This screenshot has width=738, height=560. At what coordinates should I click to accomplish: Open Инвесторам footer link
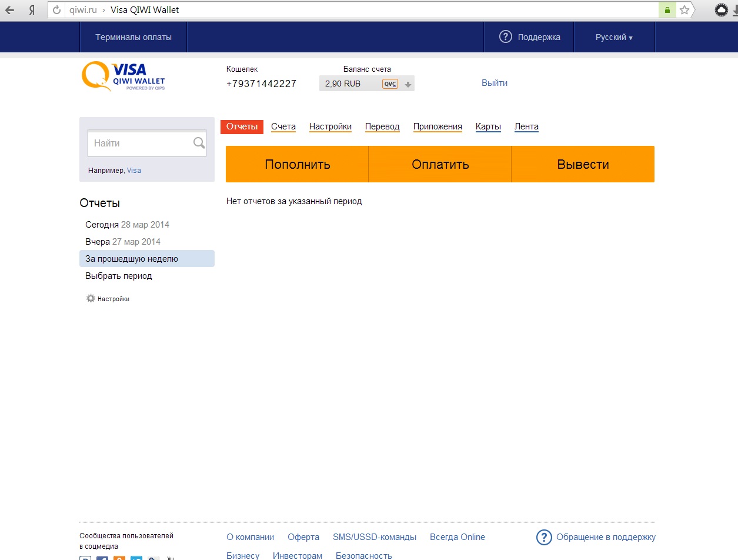[x=298, y=555]
